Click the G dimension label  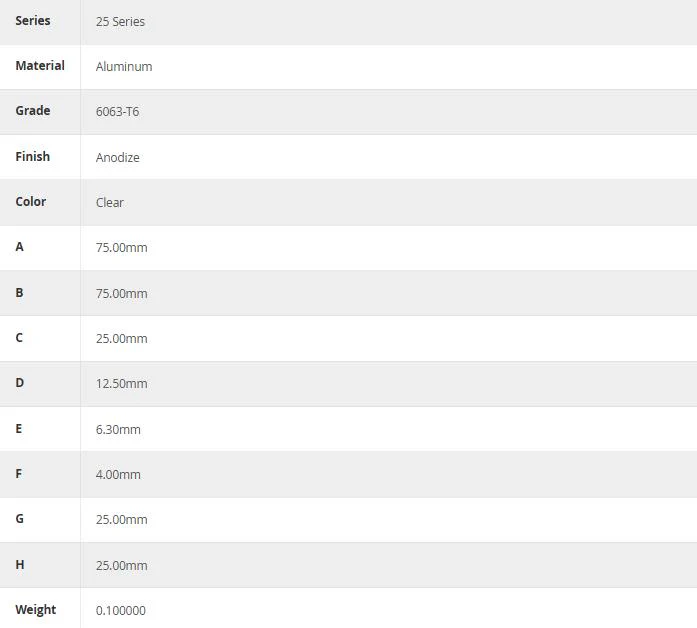click(20, 519)
